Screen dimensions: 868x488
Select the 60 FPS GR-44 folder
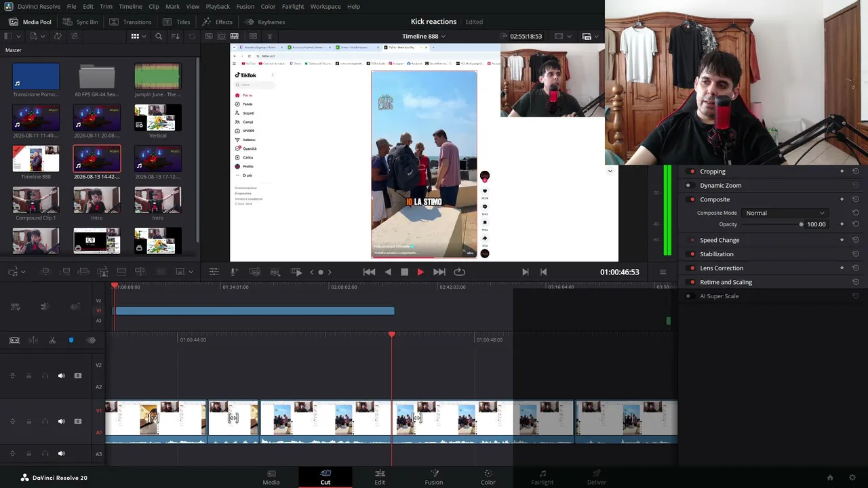pos(96,77)
